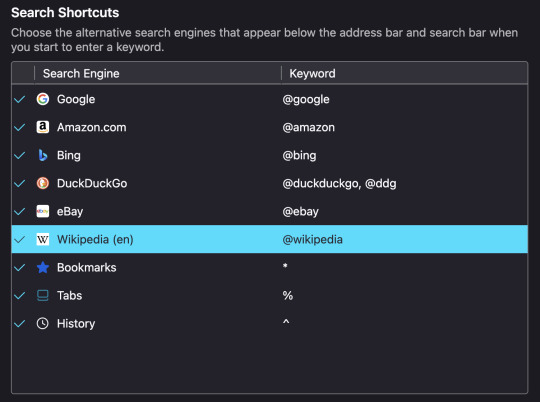
Task: Disable the DuckDuckGo shortcut checkmark
Action: coord(20,183)
